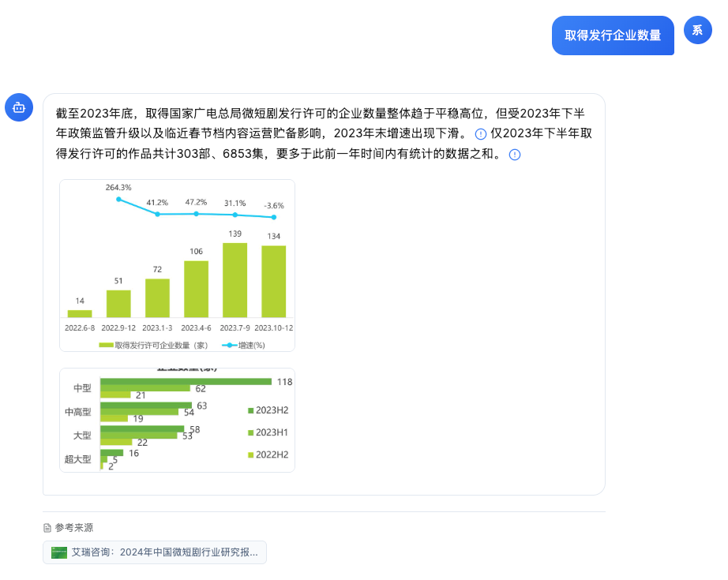The width and height of the screenshot is (728, 580).
Task: Click the 取得发行企业数量 user message bubble
Action: click(x=613, y=36)
